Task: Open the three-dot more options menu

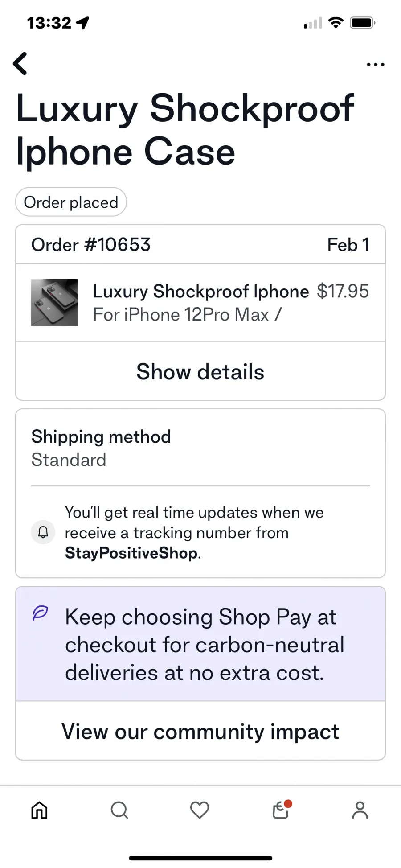Action: 375,65
